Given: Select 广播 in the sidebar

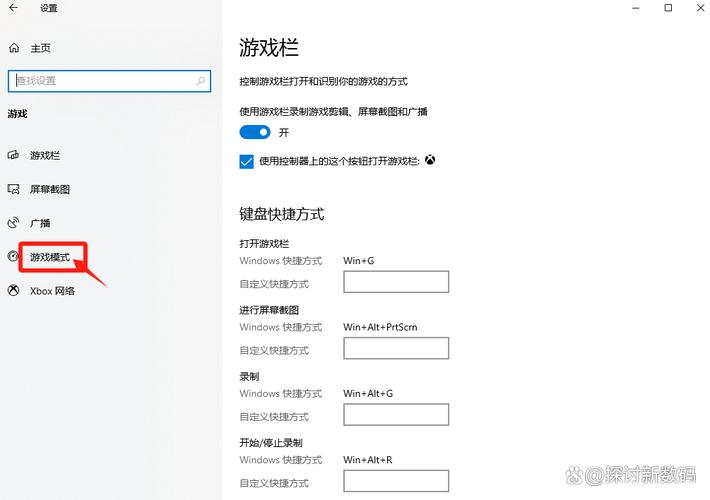Looking at the screenshot, I should pyautogui.click(x=40, y=223).
